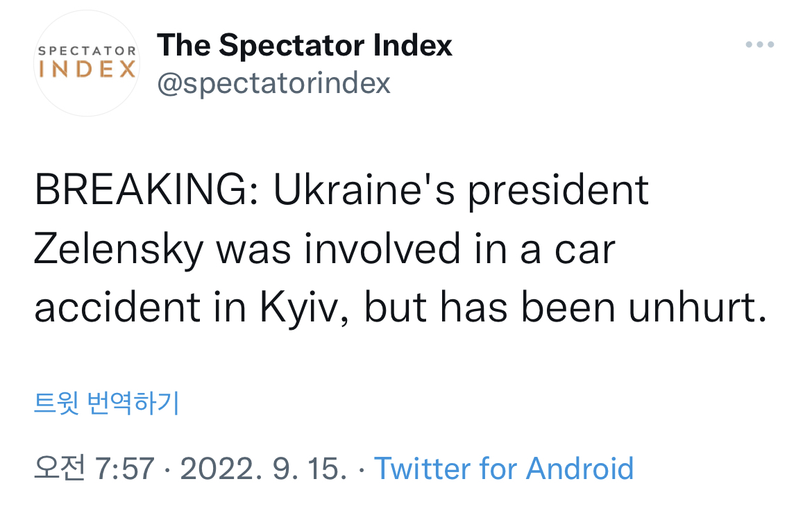Open the three-dot more options menu
The image size is (812, 511).
759,45
